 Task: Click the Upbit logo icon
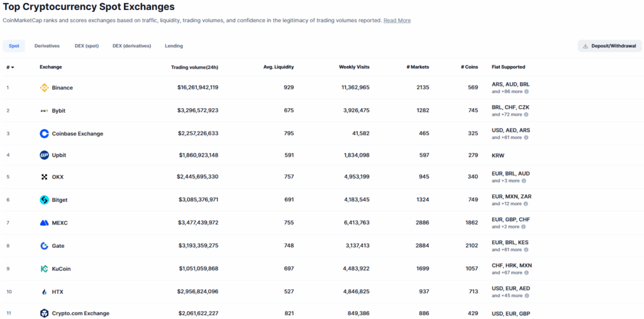pos(44,155)
